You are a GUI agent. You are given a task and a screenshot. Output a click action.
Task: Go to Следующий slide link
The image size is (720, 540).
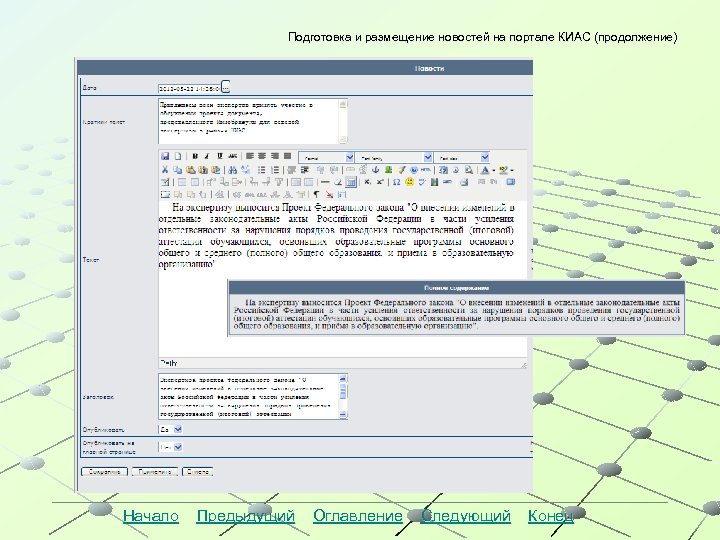(466, 516)
